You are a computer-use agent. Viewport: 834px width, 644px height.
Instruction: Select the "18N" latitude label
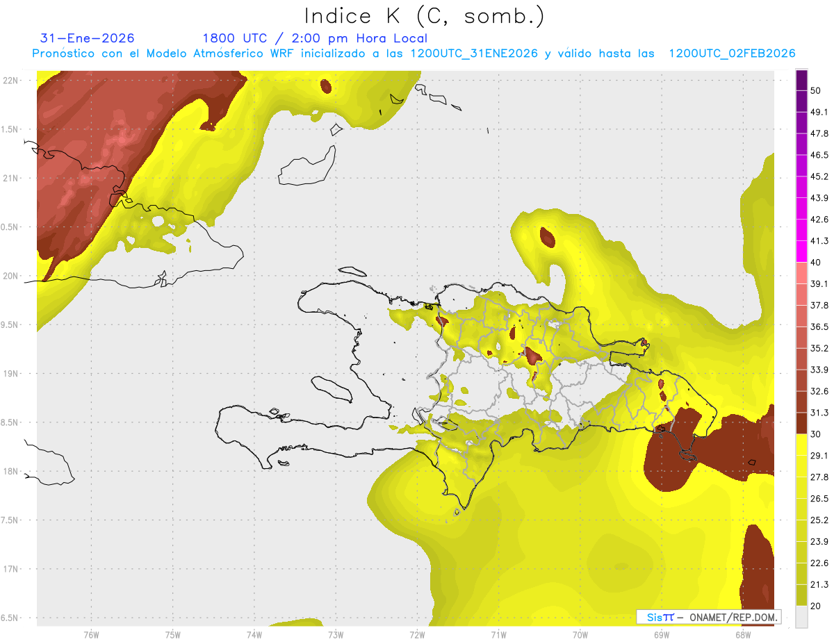pyautogui.click(x=10, y=471)
